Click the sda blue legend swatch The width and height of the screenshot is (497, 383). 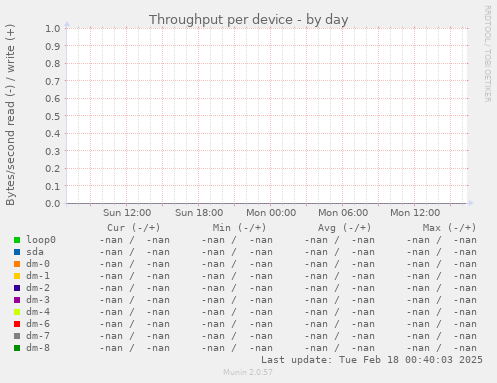coord(17,252)
